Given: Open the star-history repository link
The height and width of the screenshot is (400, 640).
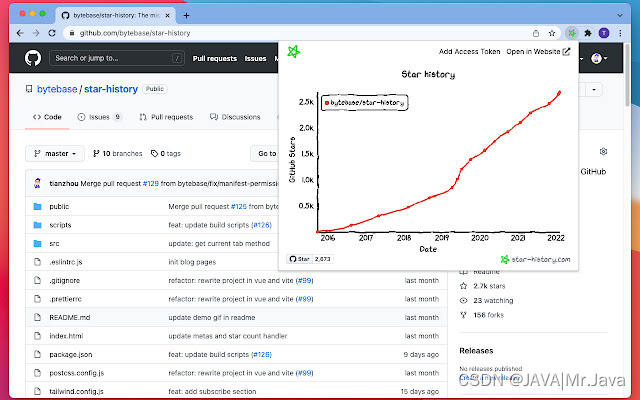Looking at the screenshot, I should [111, 89].
